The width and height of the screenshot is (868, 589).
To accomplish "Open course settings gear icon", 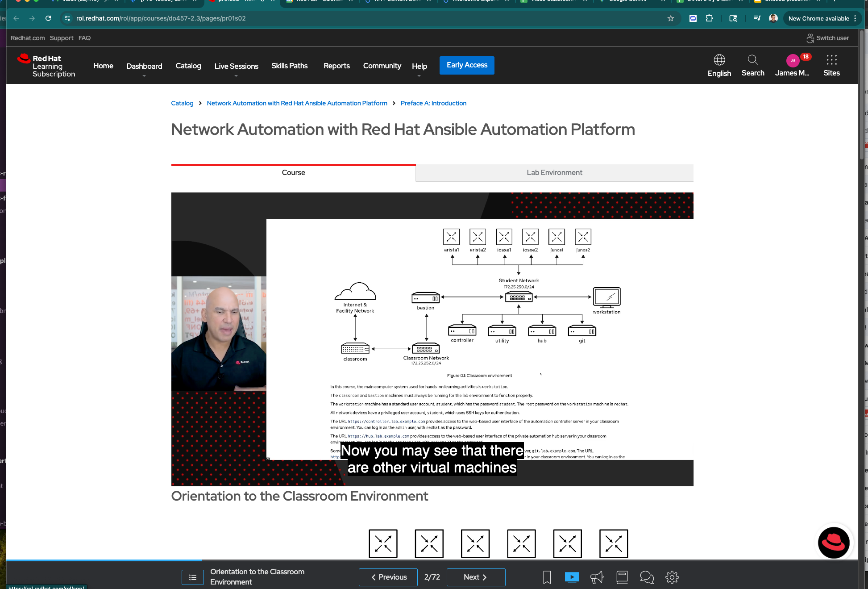I will (x=672, y=577).
